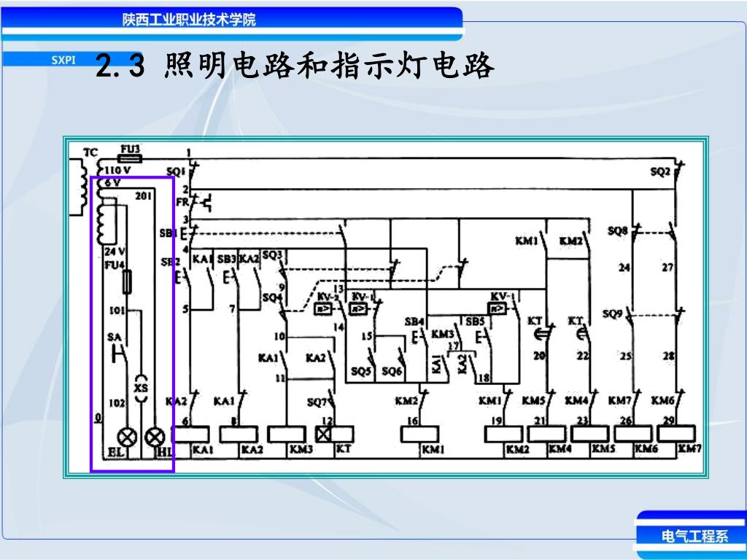Select the FU4 fuse symbol

coord(128,281)
